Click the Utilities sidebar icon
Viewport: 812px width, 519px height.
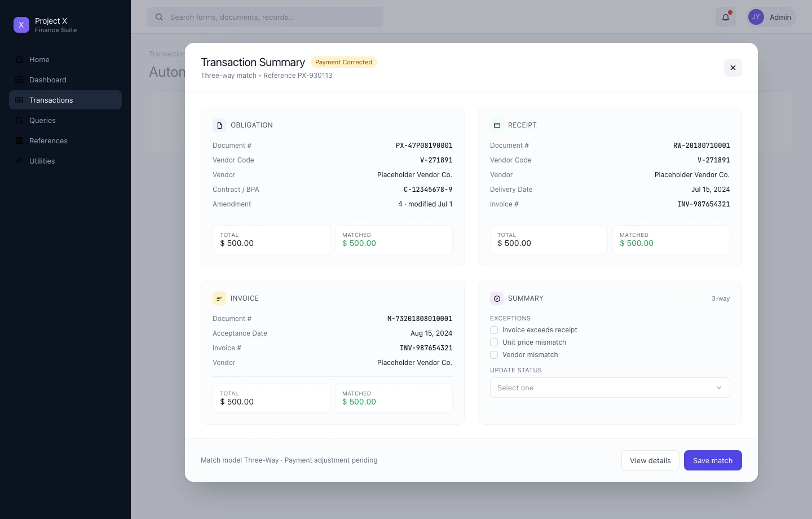(19, 161)
